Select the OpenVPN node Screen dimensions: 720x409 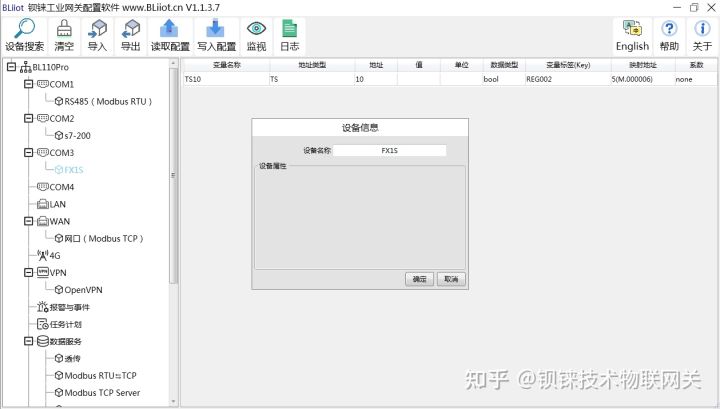tap(79, 290)
